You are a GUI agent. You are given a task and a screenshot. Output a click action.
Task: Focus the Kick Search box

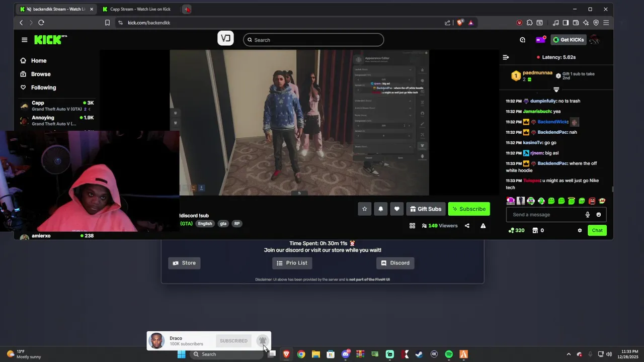(x=313, y=40)
